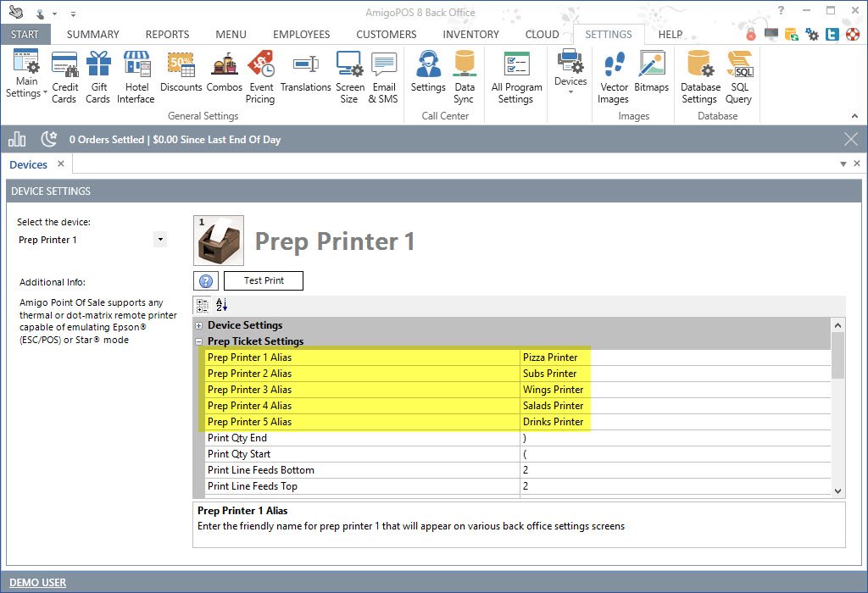The width and height of the screenshot is (868, 593).
Task: Toggle alphabetical sort in property grid
Action: pyautogui.click(x=221, y=305)
